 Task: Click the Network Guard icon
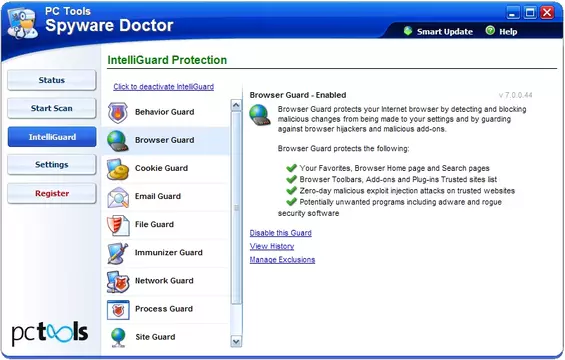[118, 281]
